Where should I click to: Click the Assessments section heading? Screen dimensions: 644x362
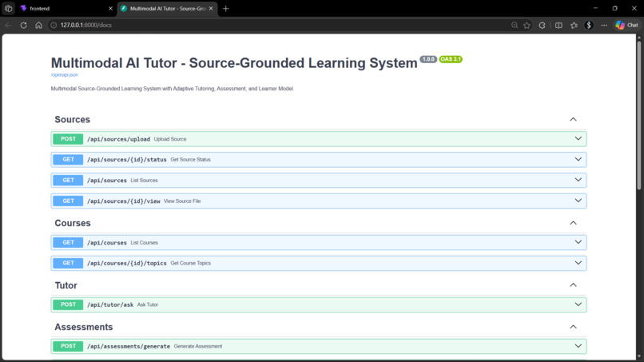coord(84,327)
